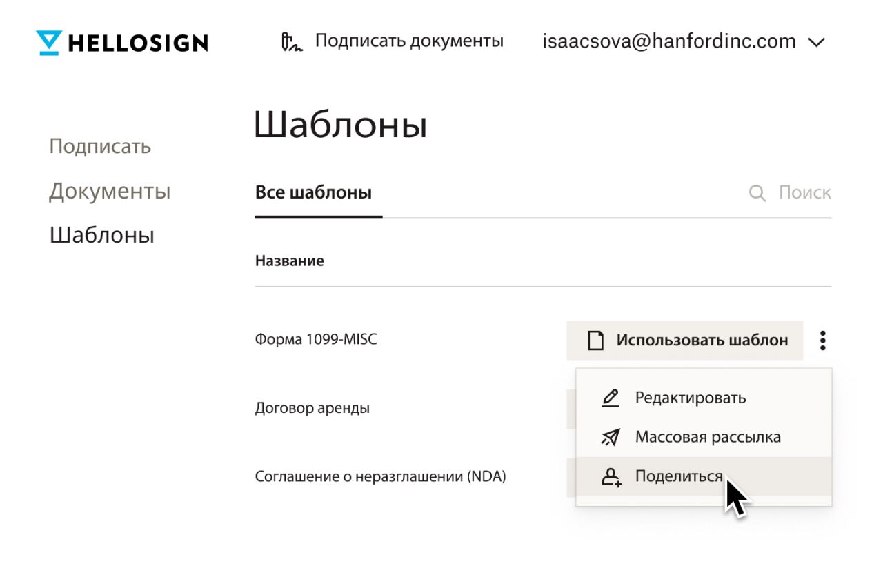Switch to the Все шаблоны tab
The height and width of the screenshot is (588, 883).
tap(314, 192)
